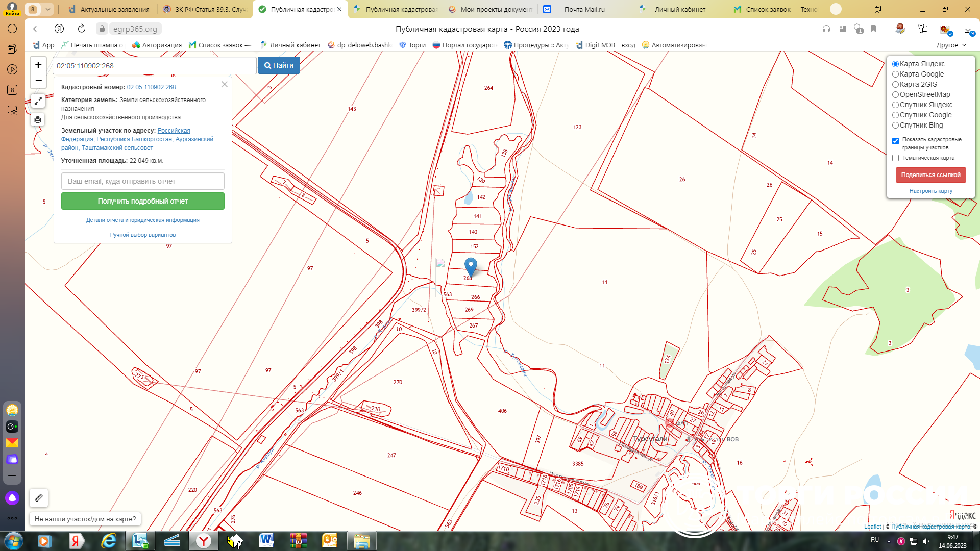Screen dimensions: 980x551
Task: Open Ручной выбор вариантов link
Action: pyautogui.click(x=143, y=235)
